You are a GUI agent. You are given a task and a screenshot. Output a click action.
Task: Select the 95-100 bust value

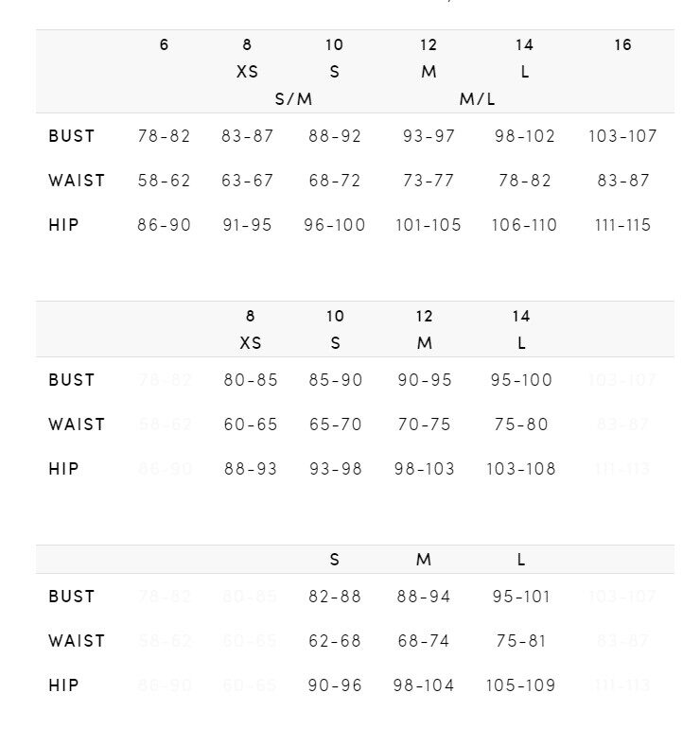tap(521, 380)
